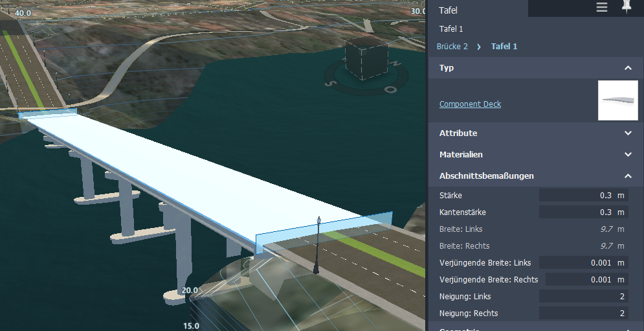644x331 pixels.
Task: Edit Verjüngende Breite: Links field
Action: tap(583, 263)
